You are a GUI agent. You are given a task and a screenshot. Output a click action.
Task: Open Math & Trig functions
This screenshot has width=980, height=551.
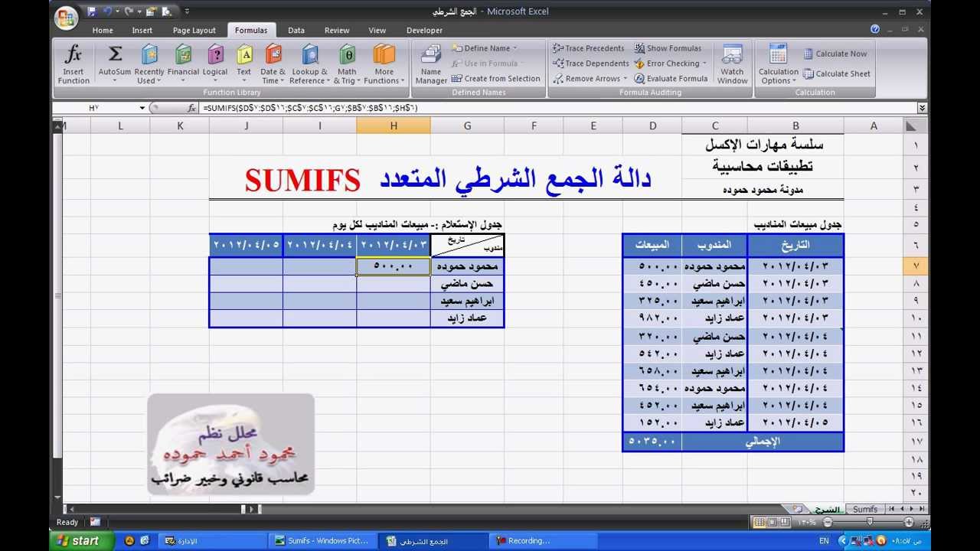[x=347, y=64]
